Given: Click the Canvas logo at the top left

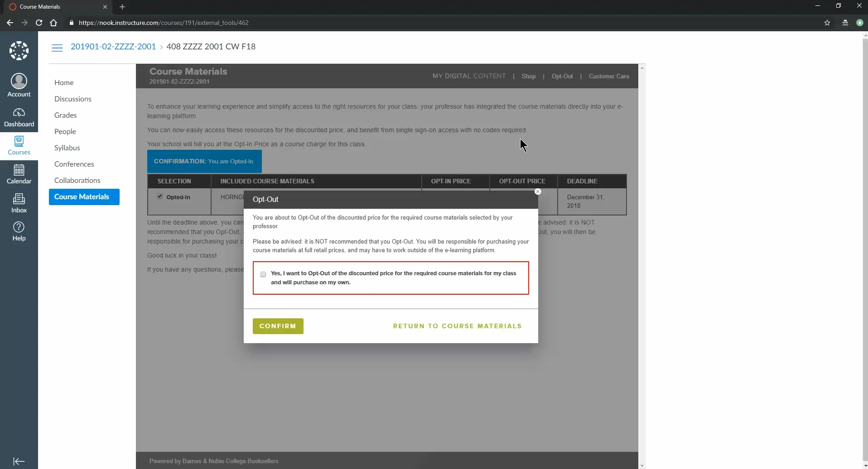Looking at the screenshot, I should [x=18, y=50].
